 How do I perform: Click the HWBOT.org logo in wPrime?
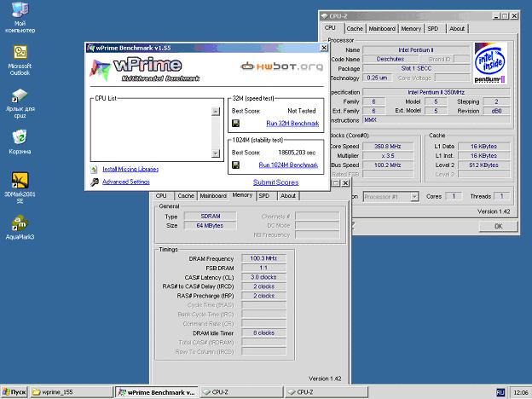(x=281, y=66)
